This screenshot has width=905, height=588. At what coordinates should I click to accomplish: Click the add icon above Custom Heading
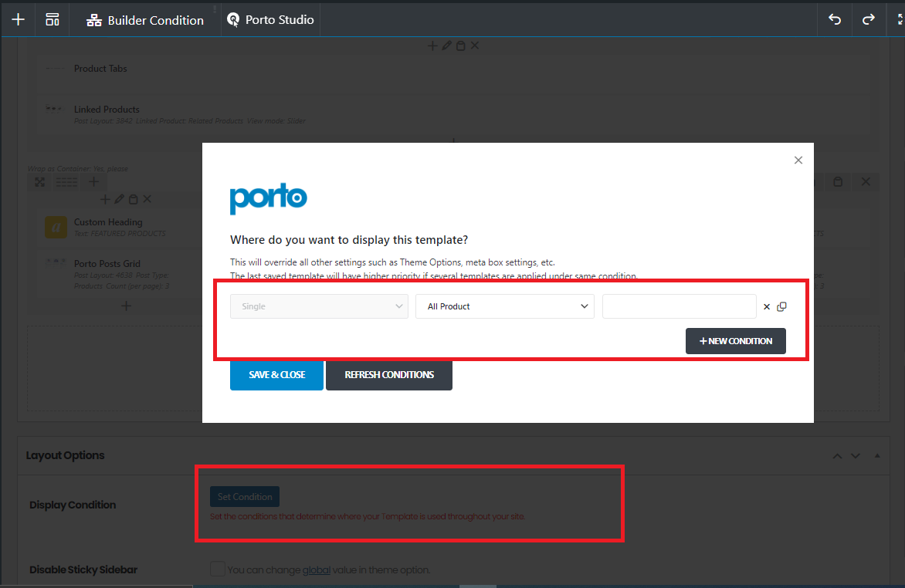coord(105,199)
